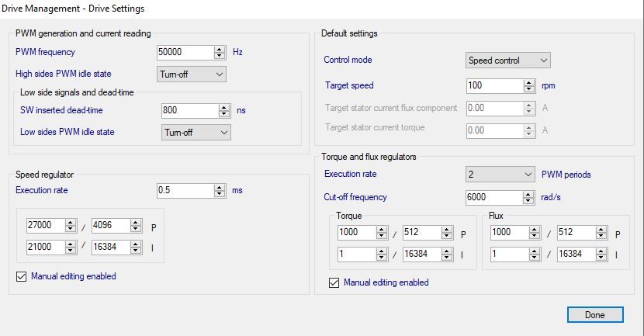
Task: Increase PWM frequency with up arrow
Action: (220, 49)
